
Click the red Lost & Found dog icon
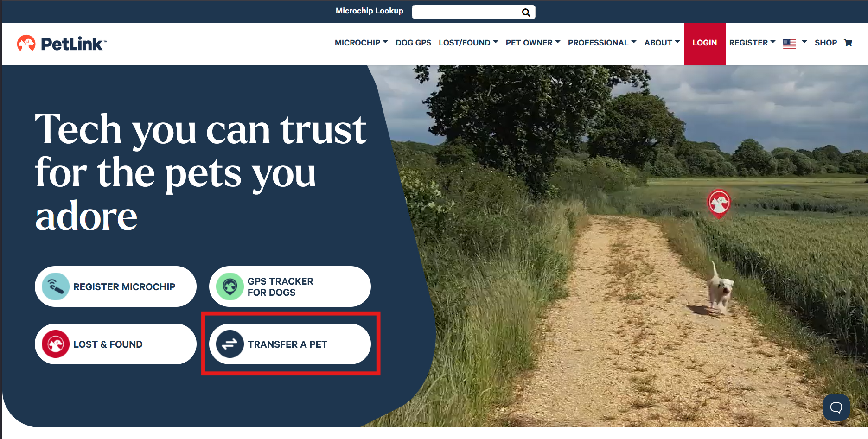(x=56, y=344)
